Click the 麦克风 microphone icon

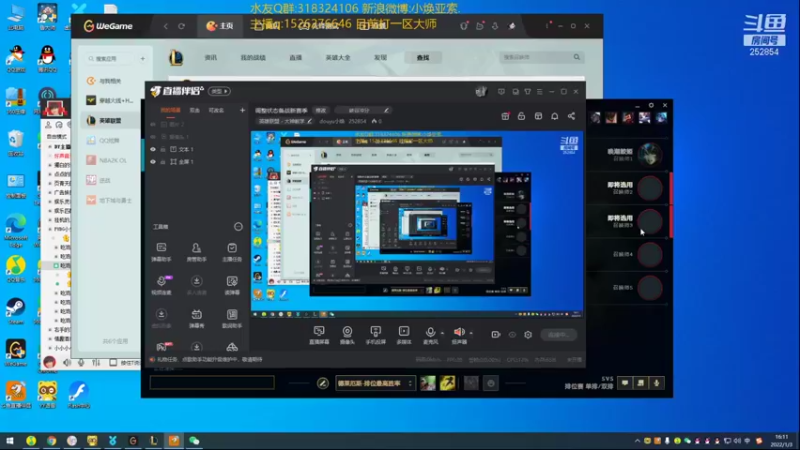pos(431,333)
